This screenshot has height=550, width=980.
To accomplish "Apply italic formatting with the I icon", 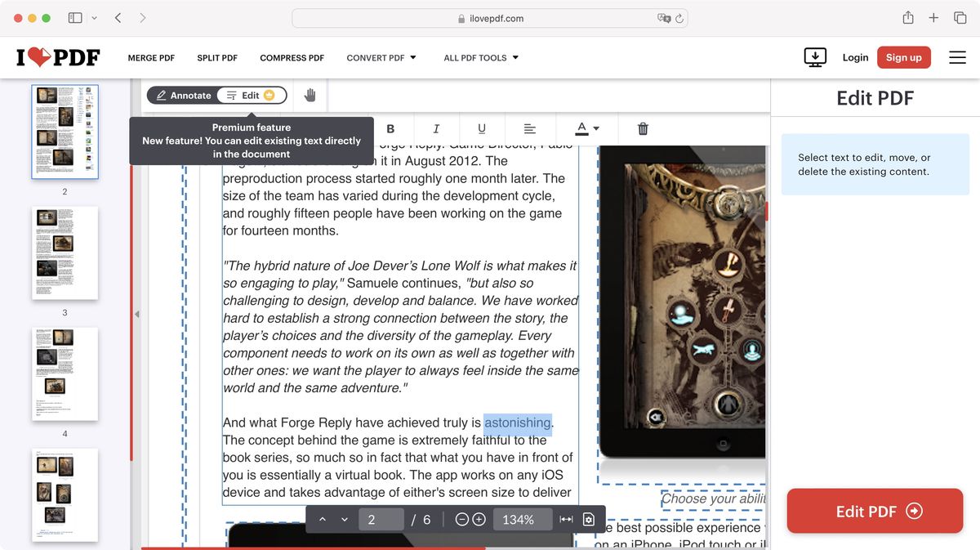I will (436, 128).
